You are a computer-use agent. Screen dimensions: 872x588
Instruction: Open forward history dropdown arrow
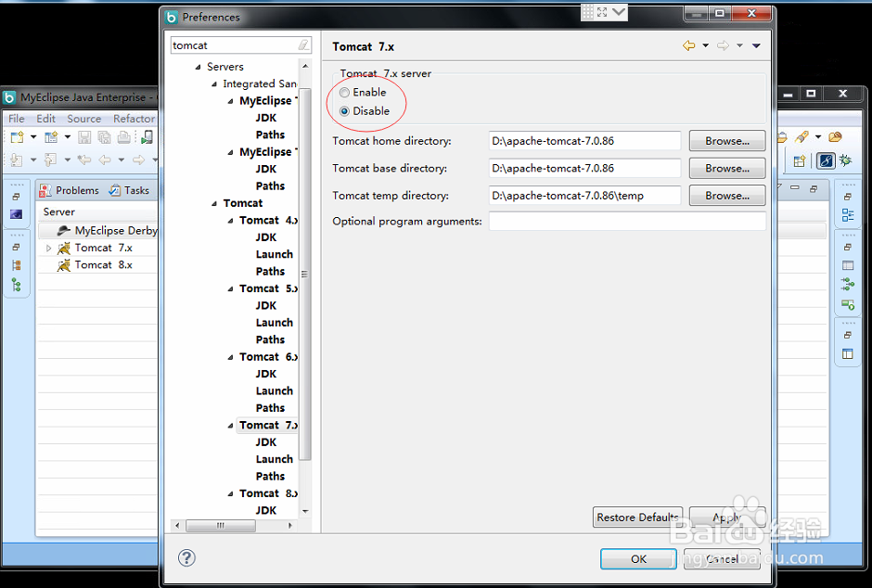click(x=739, y=45)
